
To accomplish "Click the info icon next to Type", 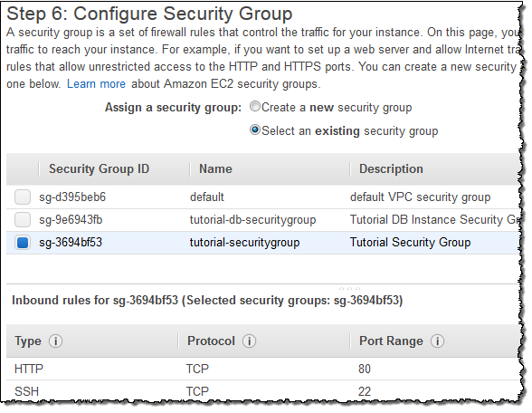I will coord(56,341).
